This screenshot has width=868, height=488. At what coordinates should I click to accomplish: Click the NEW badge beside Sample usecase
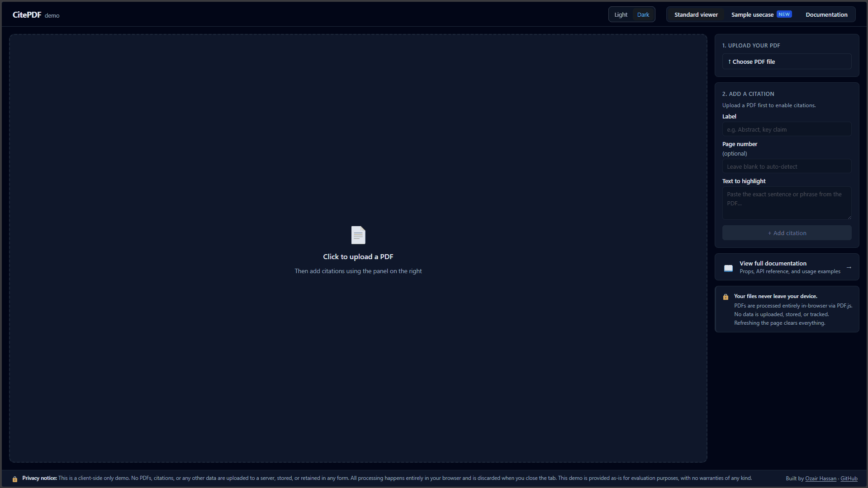click(x=784, y=14)
